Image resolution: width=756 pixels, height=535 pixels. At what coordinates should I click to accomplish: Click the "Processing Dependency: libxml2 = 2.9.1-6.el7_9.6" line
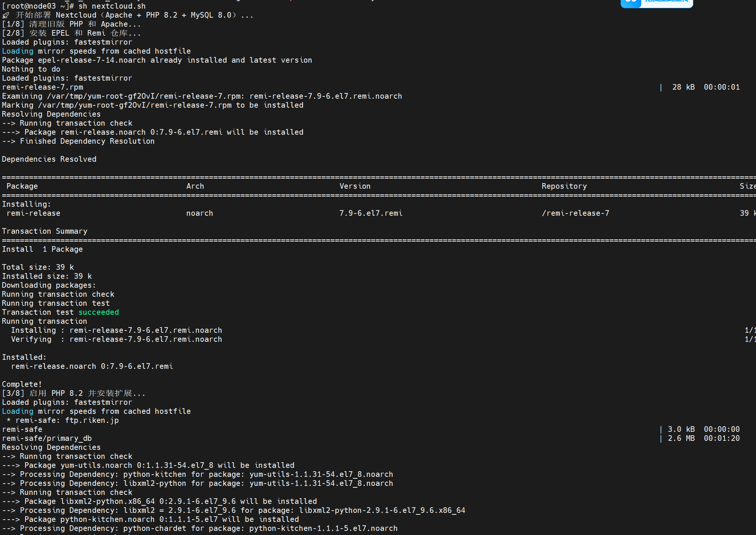233,510
